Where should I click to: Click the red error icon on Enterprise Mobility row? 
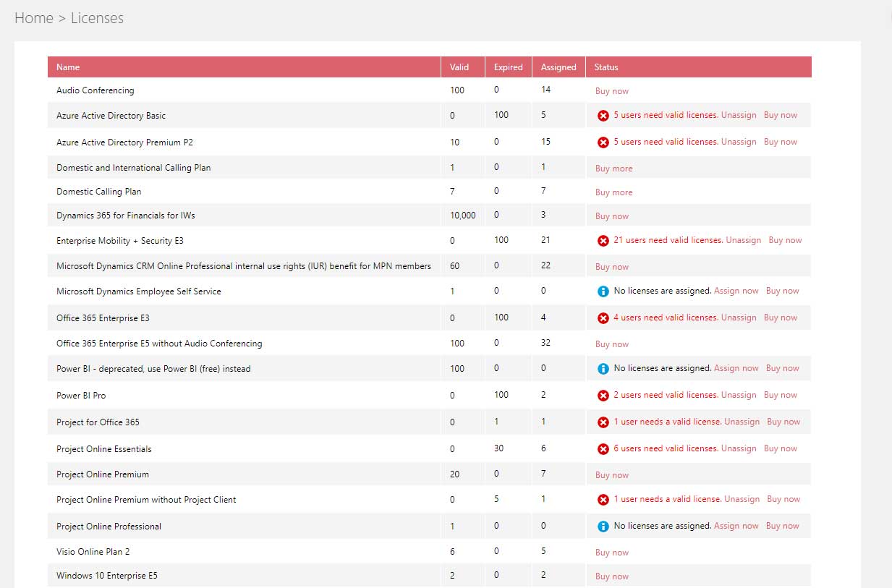603,241
